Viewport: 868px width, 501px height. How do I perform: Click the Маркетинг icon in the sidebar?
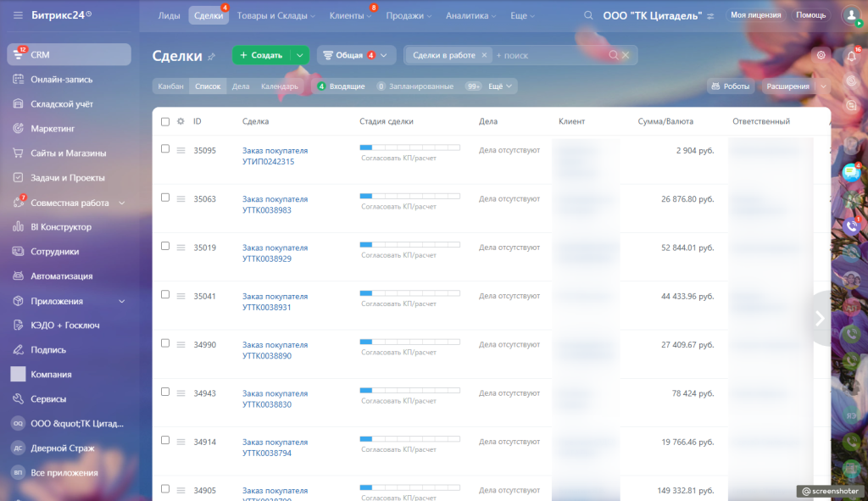(x=18, y=129)
